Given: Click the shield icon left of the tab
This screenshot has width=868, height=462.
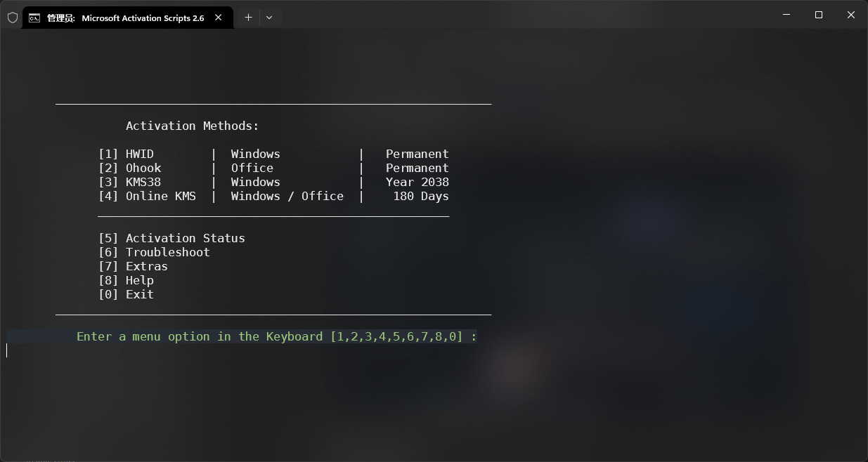Looking at the screenshot, I should click(12, 18).
